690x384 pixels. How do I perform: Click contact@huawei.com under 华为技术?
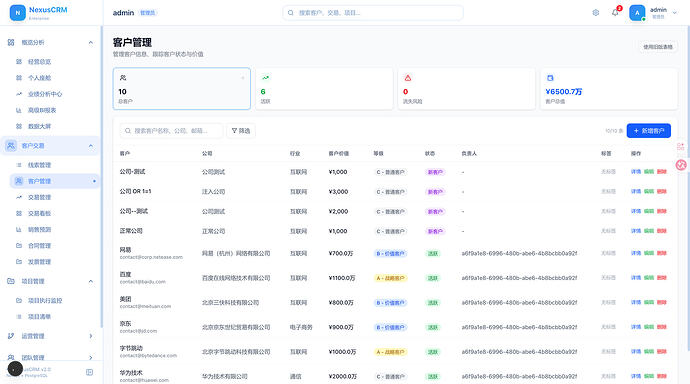[144, 380]
